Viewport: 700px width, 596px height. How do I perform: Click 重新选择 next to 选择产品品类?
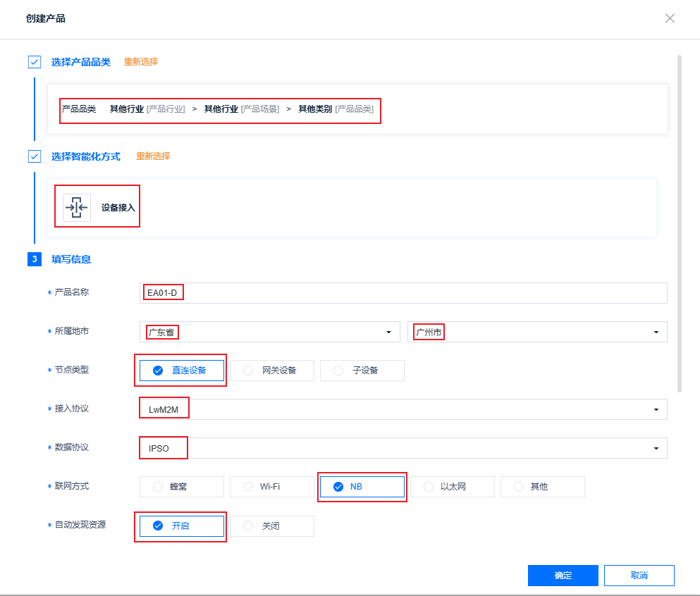click(x=141, y=62)
